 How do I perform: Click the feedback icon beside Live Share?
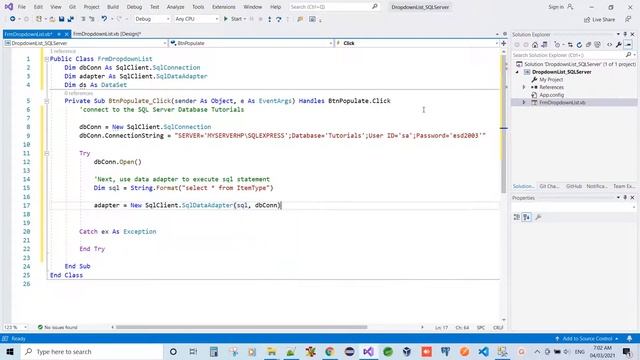point(628,19)
